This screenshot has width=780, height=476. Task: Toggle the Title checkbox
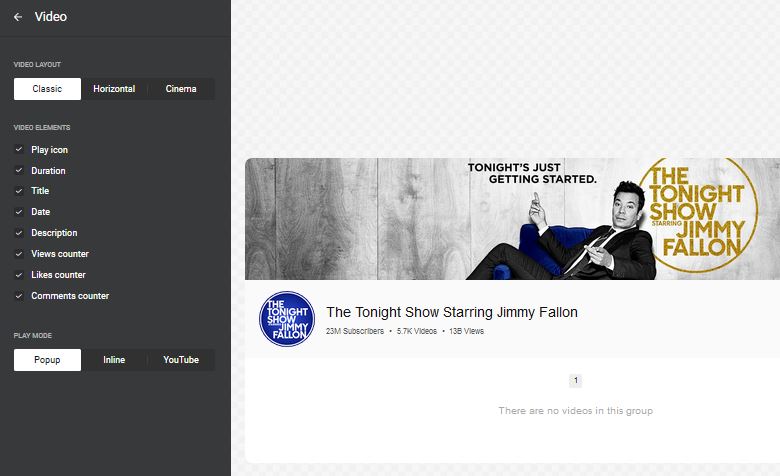coord(19,191)
